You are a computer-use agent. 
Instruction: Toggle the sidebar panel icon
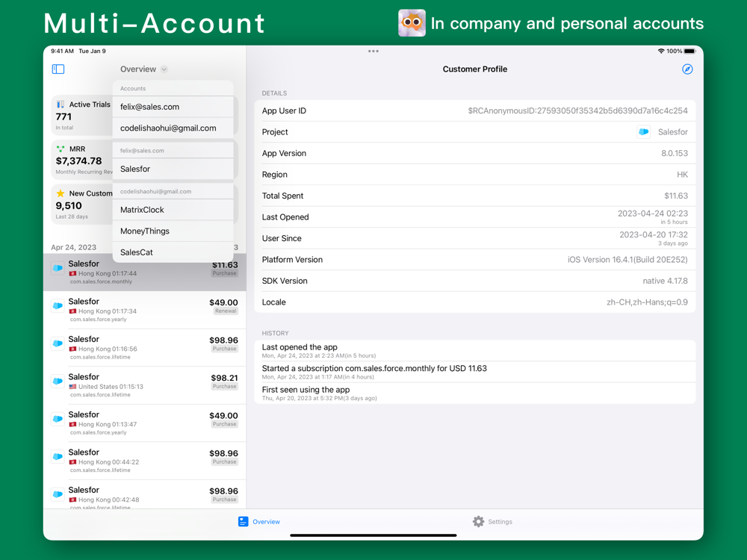point(58,69)
